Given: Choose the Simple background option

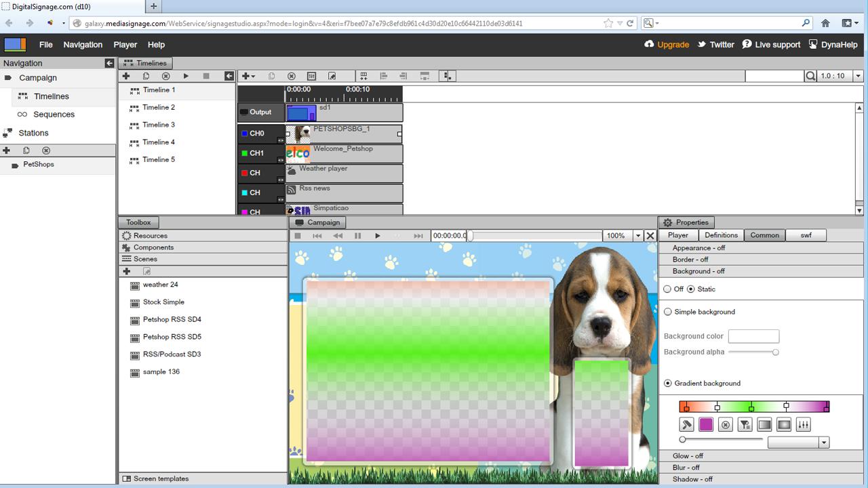Looking at the screenshot, I should tap(668, 312).
